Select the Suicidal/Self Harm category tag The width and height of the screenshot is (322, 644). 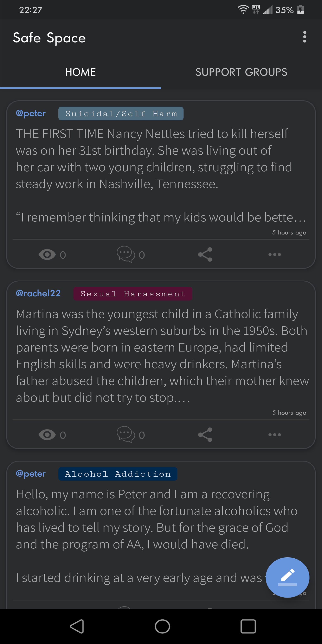coord(121,114)
